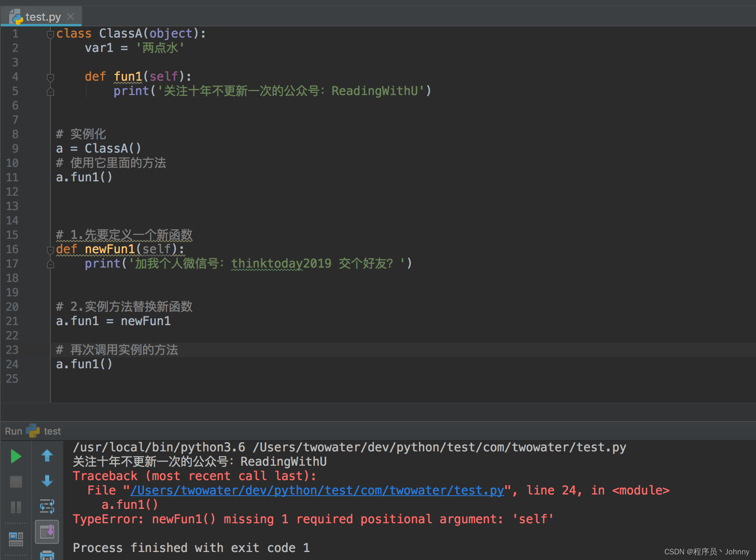
Task: Click the Python file icon on test.py tab
Action: (16, 17)
